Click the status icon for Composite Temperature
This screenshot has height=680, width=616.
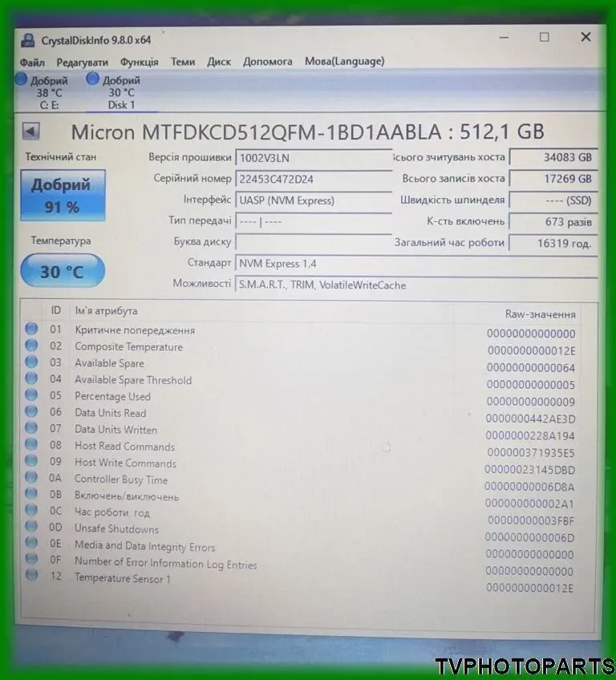coord(31,345)
